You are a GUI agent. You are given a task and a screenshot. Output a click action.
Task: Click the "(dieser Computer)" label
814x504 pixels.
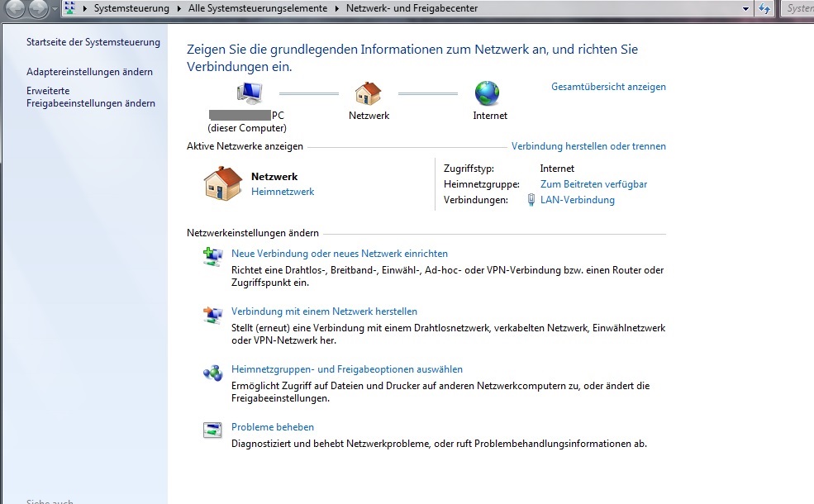point(247,128)
